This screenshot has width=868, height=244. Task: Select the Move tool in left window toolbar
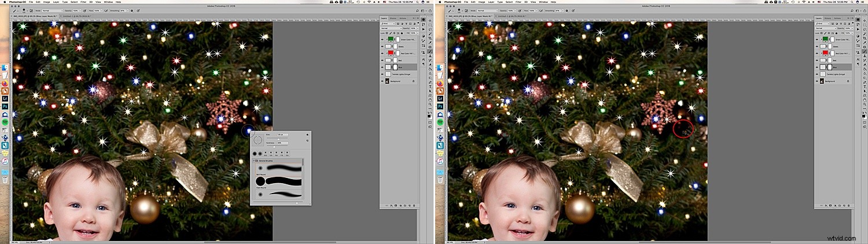429,20
